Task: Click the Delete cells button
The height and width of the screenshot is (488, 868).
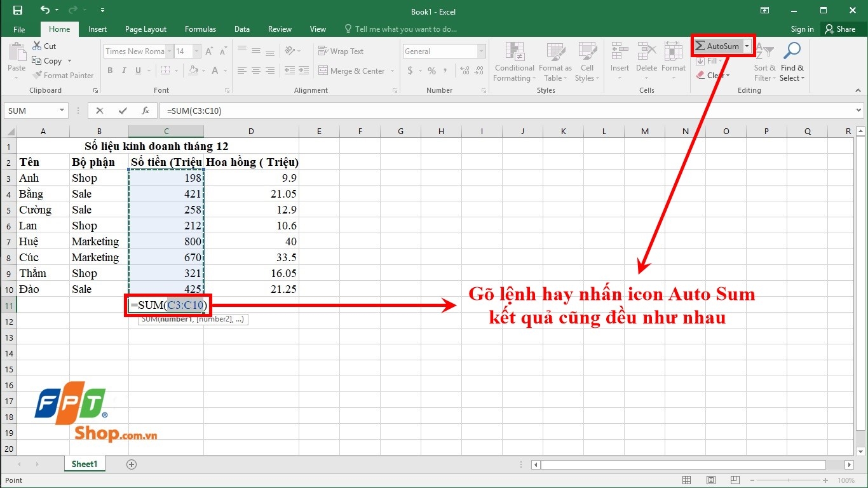Action: click(x=646, y=62)
